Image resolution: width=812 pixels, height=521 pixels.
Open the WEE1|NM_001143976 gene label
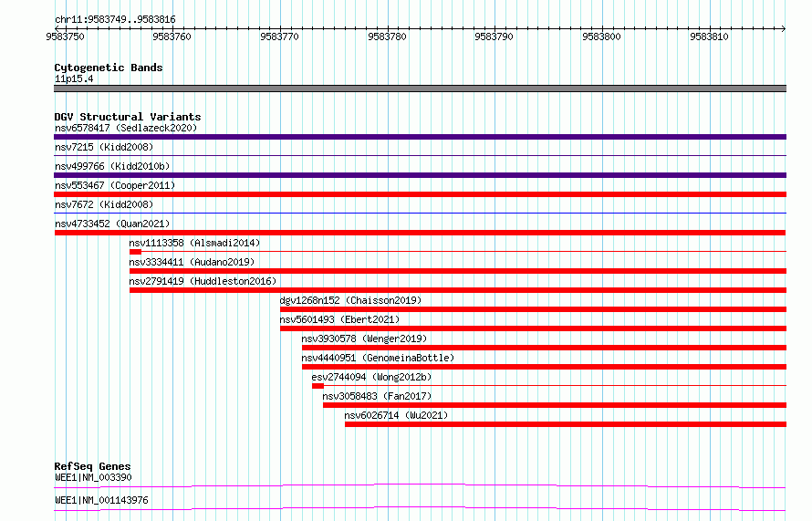tap(101, 500)
